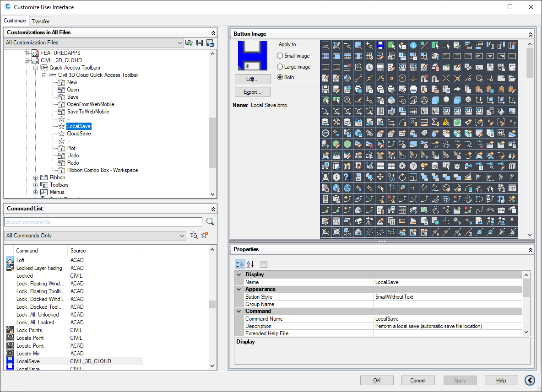The width and height of the screenshot is (542, 392).
Task: Select the Lock Points command row
Action: coord(74,330)
